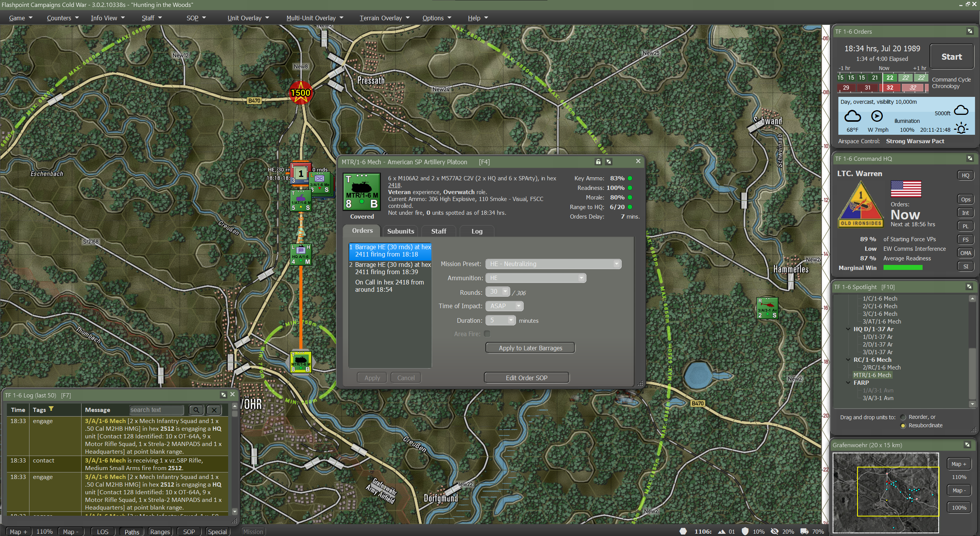
Task: Toggle the Paths overlay button
Action: (x=132, y=532)
